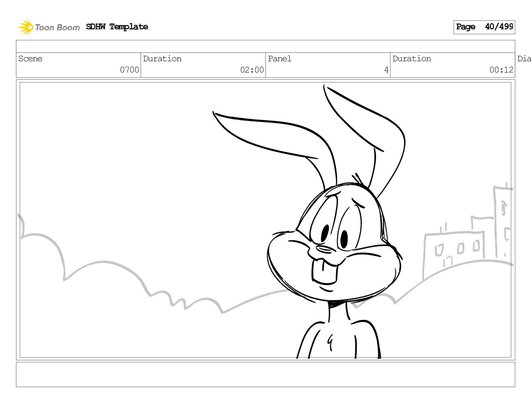Image resolution: width=532 pixels, height=411 pixels.
Task: Click the panel duration value '00:12'
Action: coord(501,70)
